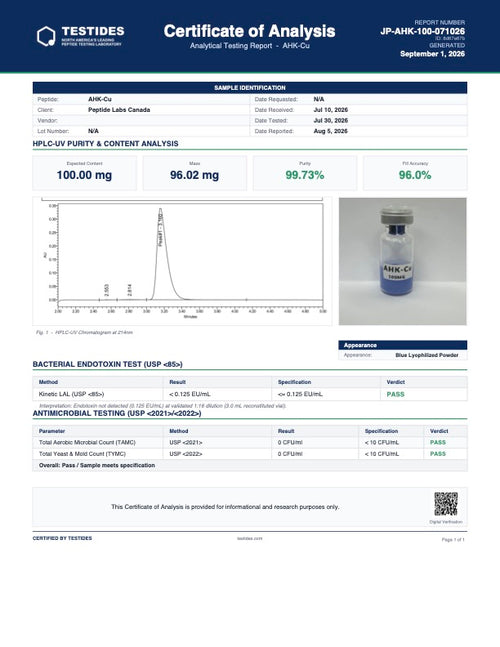This screenshot has width=500, height=647.
Task: Click the Antimicrobial Testing section heading
Action: 117,413
